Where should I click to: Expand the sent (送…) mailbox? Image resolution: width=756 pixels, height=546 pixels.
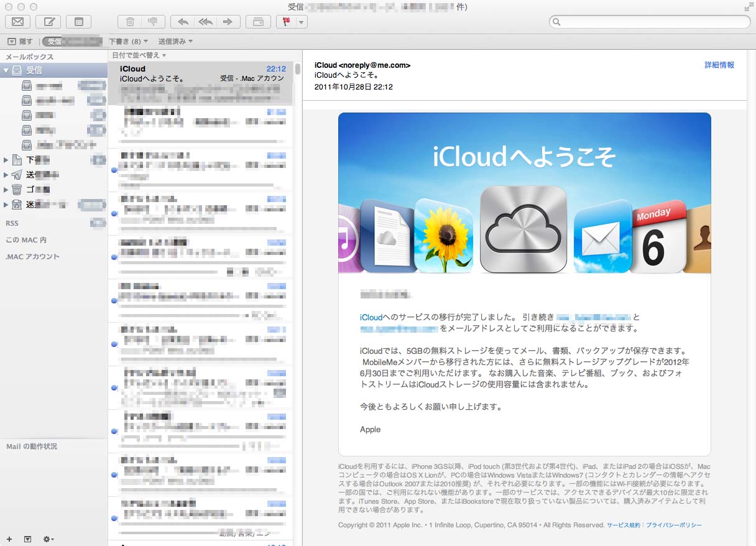click(x=6, y=175)
